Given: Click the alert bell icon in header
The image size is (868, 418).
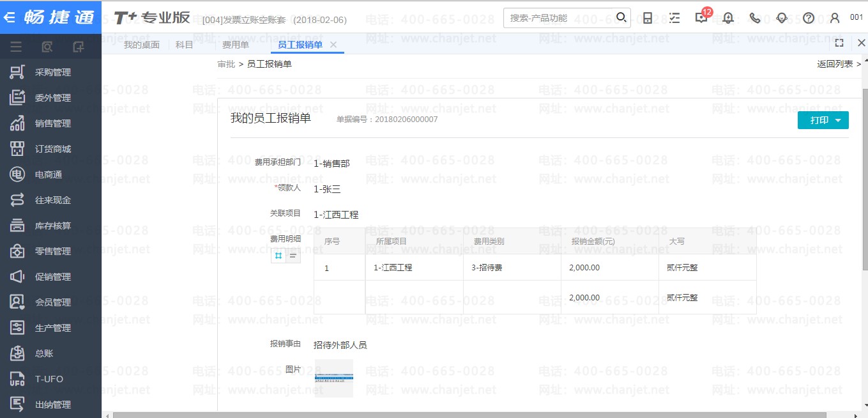Looking at the screenshot, I should pos(728,18).
